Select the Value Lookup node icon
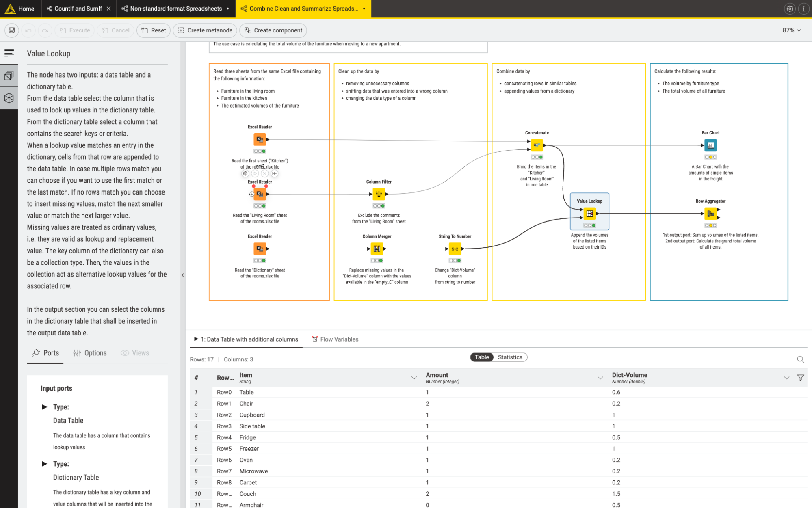Image resolution: width=812 pixels, height=508 pixels. 589,214
